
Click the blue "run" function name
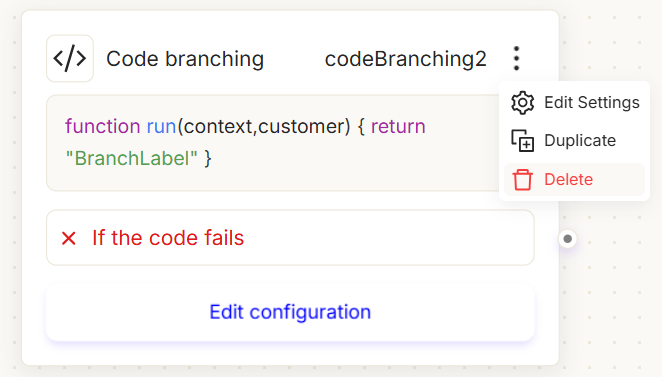click(161, 126)
